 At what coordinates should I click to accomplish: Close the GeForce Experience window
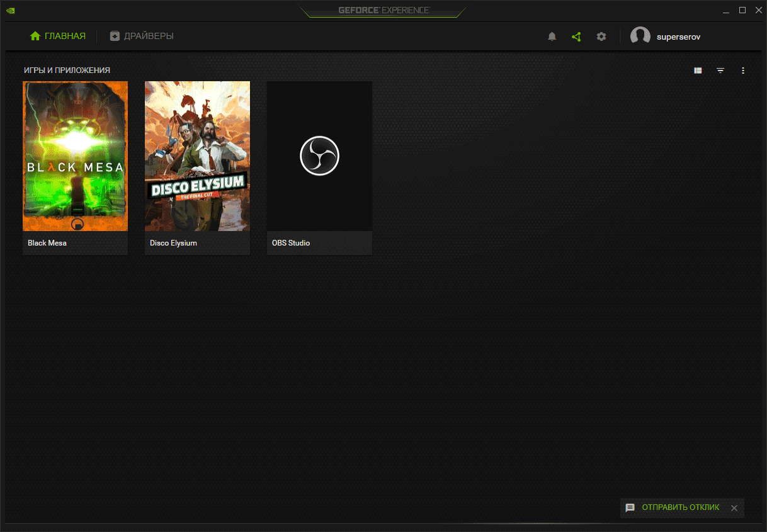[x=758, y=10]
